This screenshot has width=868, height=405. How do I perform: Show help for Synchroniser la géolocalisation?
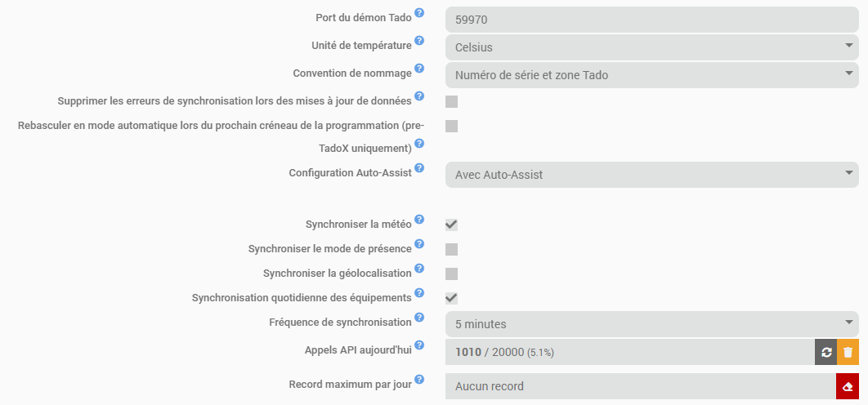pyautogui.click(x=419, y=268)
